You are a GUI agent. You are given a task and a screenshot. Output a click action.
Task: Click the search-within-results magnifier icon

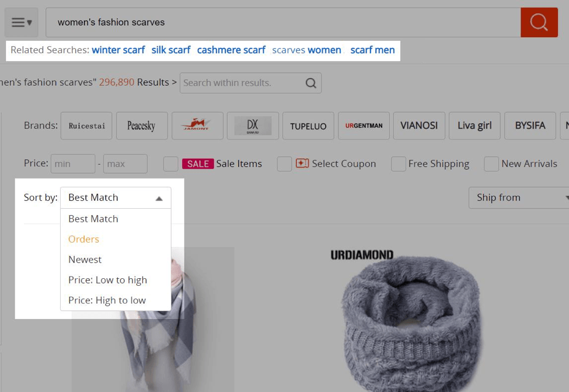310,83
